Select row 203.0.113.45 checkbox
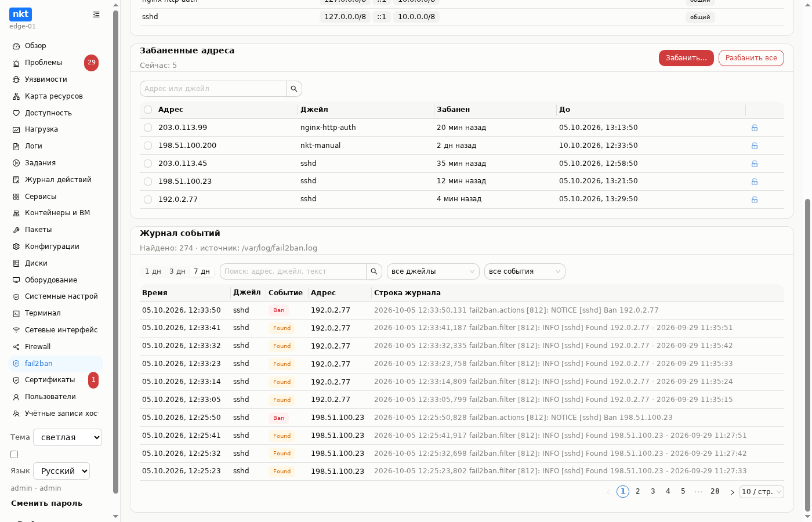The image size is (812, 522). point(148,164)
